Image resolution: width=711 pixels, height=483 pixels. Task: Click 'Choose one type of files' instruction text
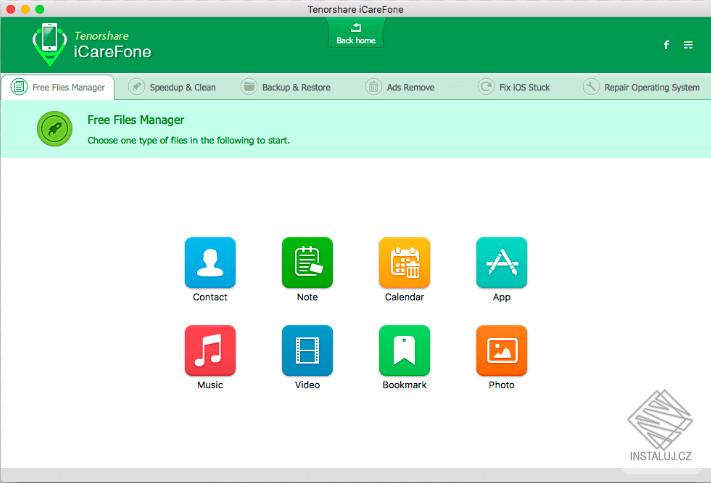point(188,140)
